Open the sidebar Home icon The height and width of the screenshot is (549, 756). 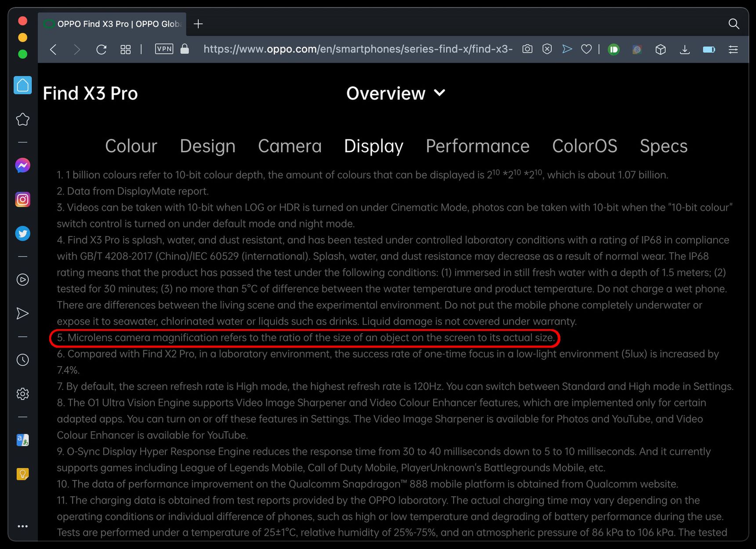click(23, 85)
